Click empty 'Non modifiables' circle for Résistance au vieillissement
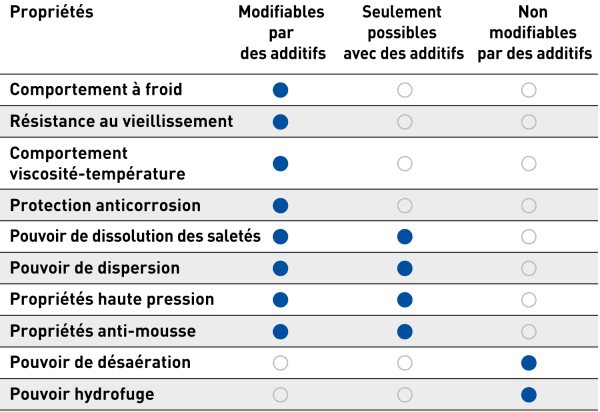 tap(528, 122)
